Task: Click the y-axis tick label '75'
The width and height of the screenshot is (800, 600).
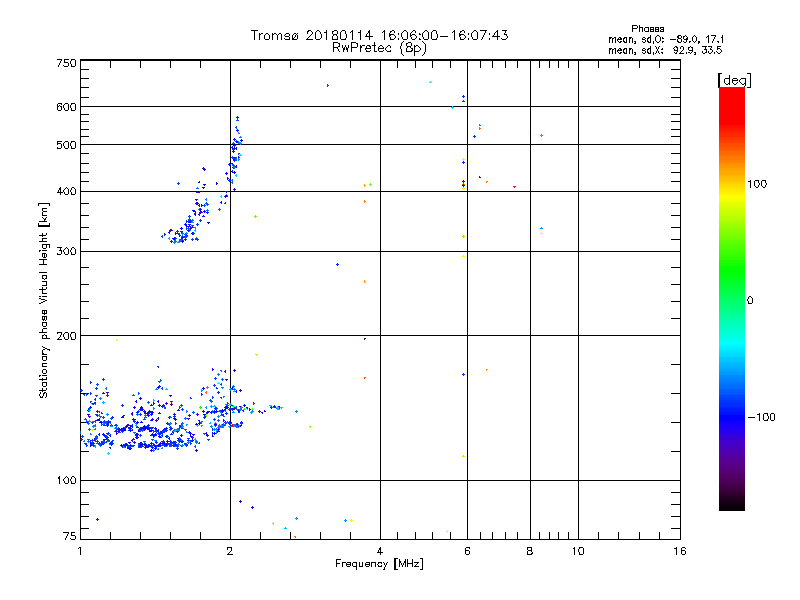Action: pos(70,536)
